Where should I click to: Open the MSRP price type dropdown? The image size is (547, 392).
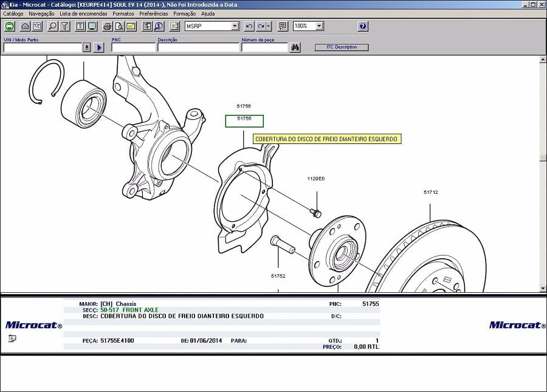pyautogui.click(x=235, y=26)
